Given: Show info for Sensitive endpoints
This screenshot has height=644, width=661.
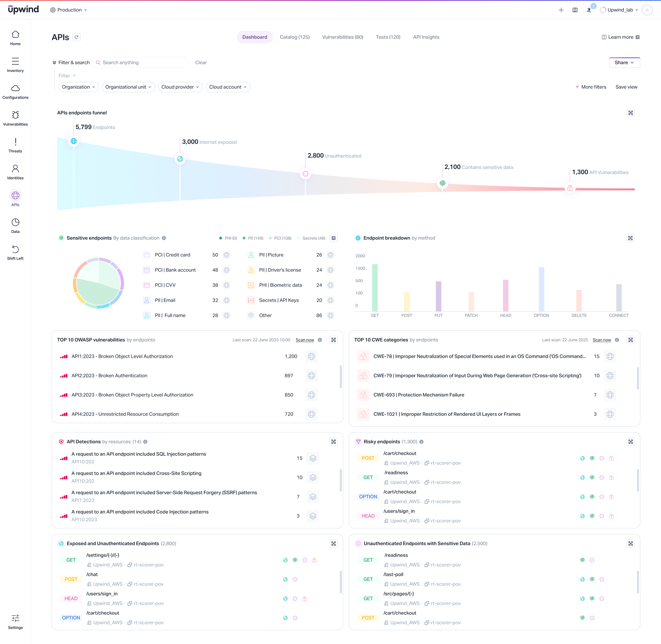Looking at the screenshot, I should click(x=164, y=238).
